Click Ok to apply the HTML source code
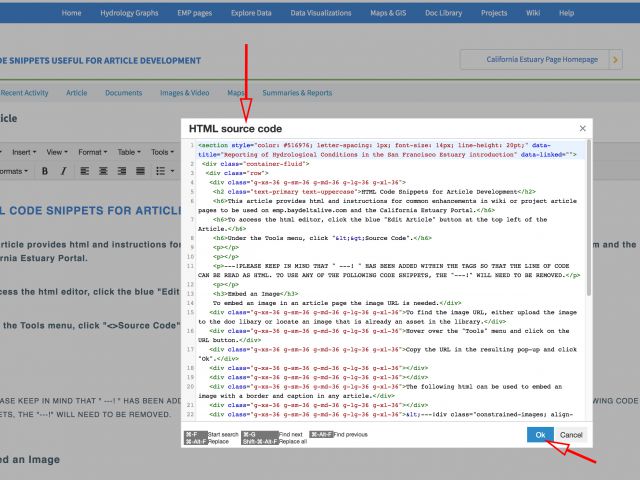Image resolution: width=640 pixels, height=480 pixels. coord(540,435)
